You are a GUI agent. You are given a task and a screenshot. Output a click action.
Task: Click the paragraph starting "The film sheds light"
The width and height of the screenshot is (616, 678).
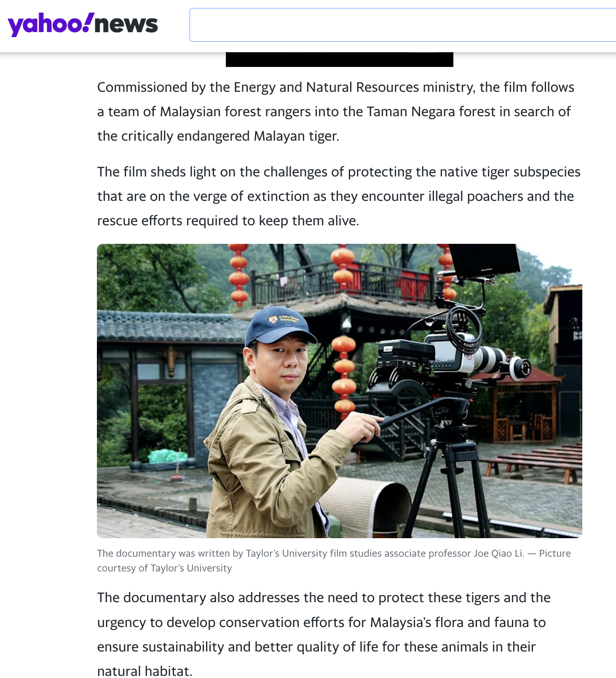(x=339, y=196)
